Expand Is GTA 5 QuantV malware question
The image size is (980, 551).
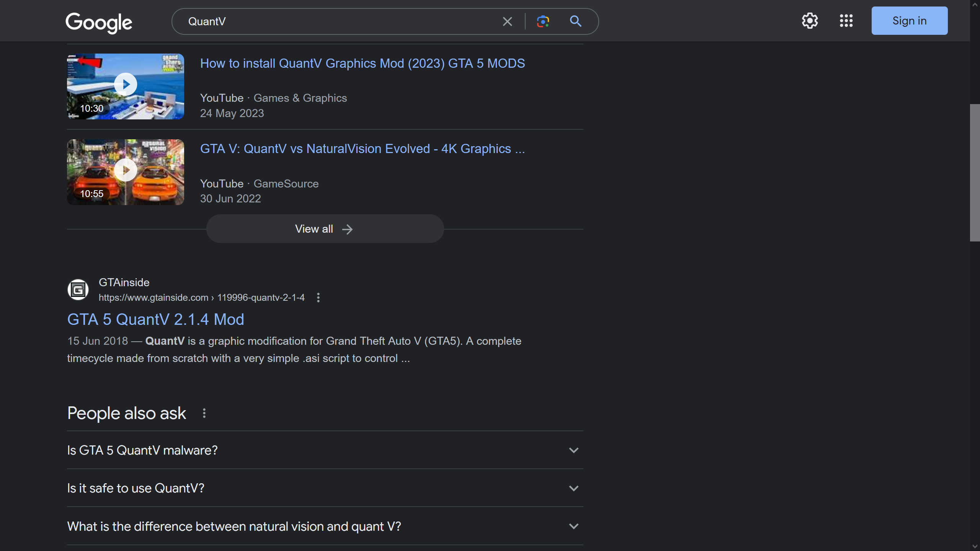(x=325, y=450)
